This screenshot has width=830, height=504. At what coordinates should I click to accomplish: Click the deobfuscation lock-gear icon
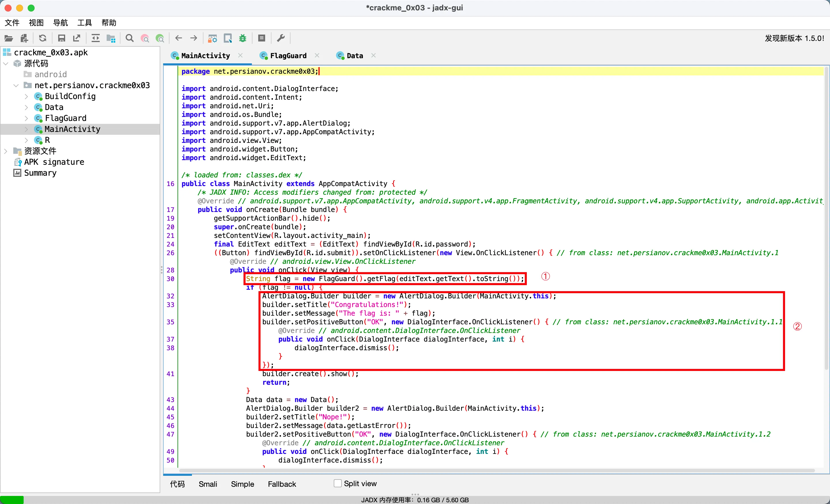point(212,38)
